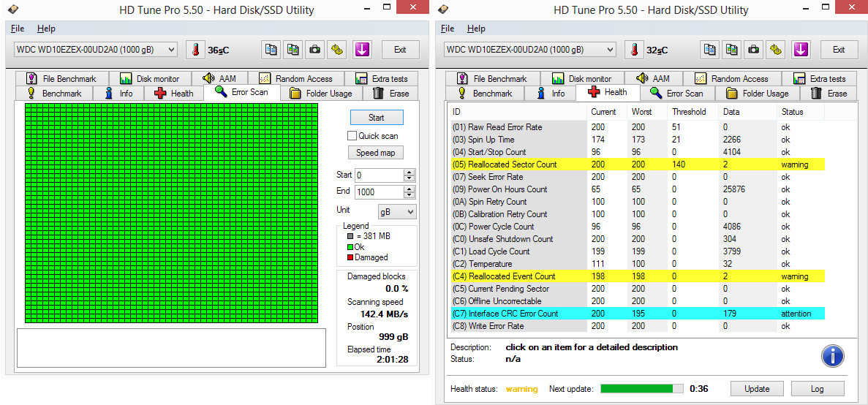Select (C5) Current Pending Sector row
868x405 pixels.
click(638, 289)
